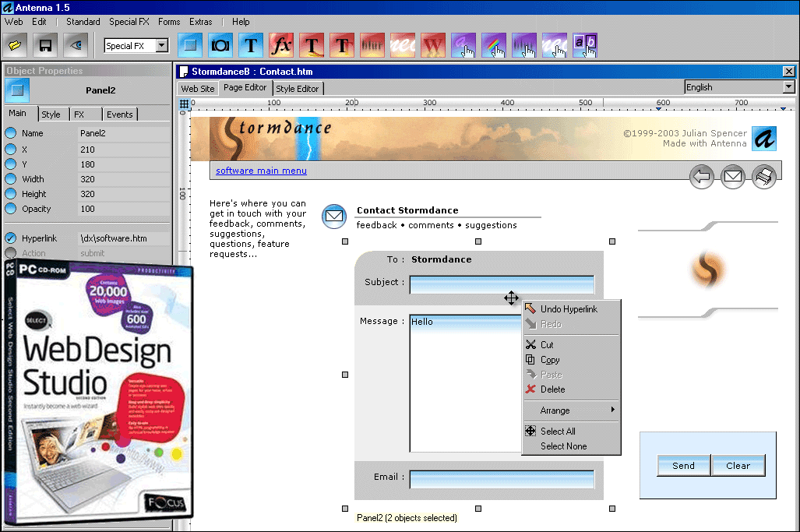
Task: Toggle the Y property radio circle
Action: click(x=11, y=164)
